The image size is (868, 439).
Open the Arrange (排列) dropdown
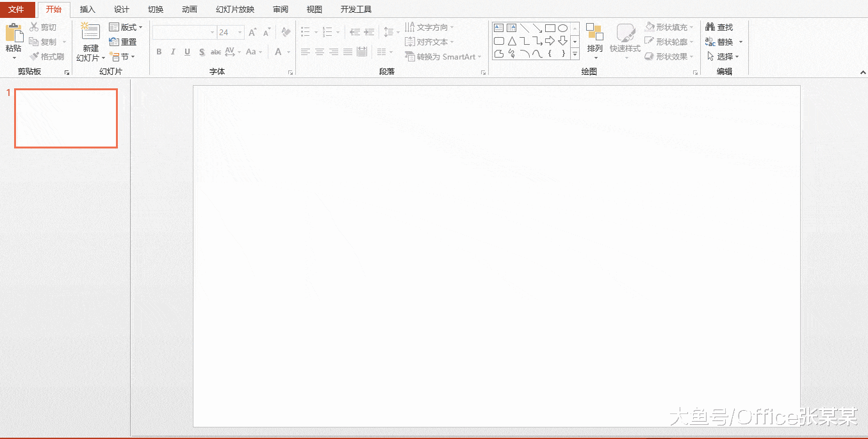coord(594,42)
